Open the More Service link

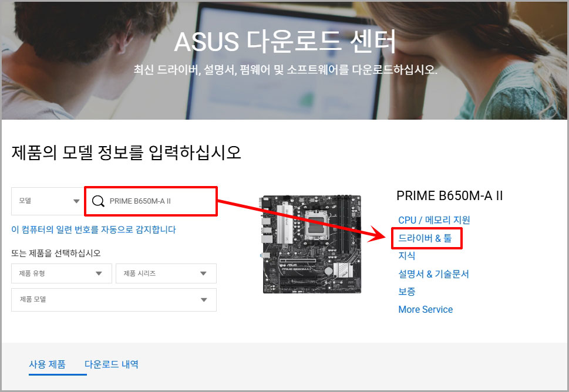pos(426,309)
